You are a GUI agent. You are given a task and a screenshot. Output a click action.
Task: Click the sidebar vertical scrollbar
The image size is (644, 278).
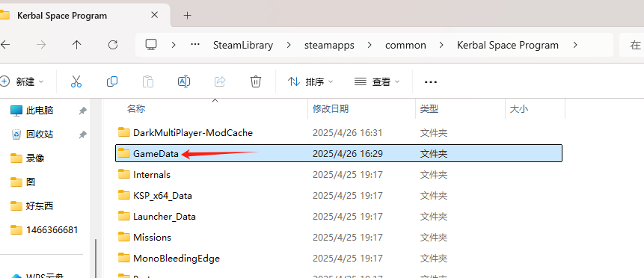click(96, 259)
